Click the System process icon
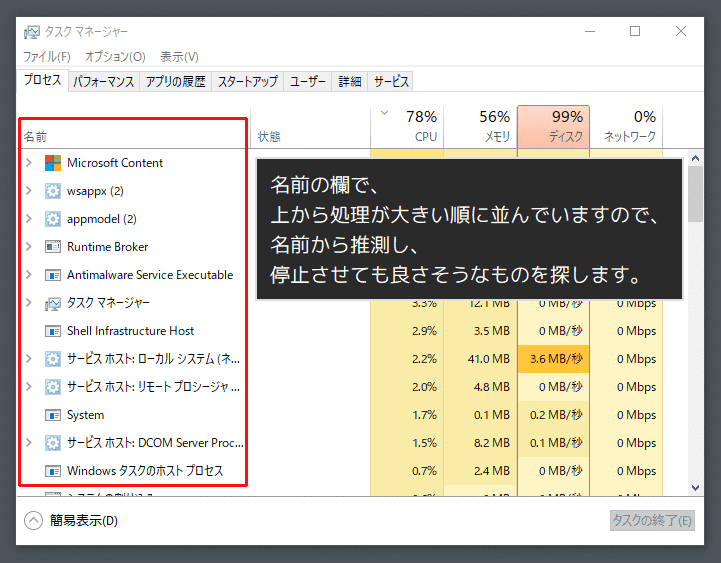721x563 pixels. coord(53,415)
